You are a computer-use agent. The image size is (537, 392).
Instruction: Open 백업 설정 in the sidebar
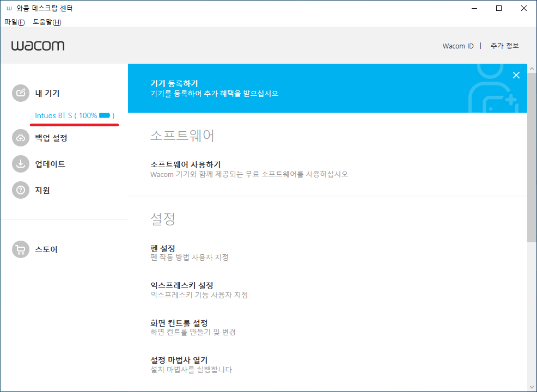coord(51,138)
